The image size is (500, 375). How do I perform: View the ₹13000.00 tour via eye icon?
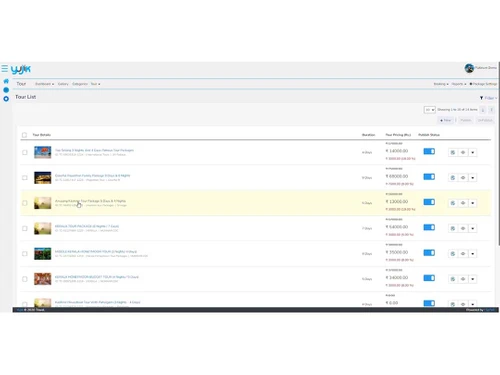click(x=463, y=203)
